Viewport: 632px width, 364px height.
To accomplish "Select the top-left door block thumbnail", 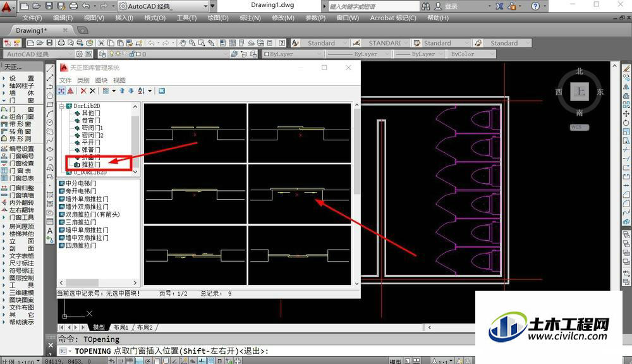I will point(195,133).
